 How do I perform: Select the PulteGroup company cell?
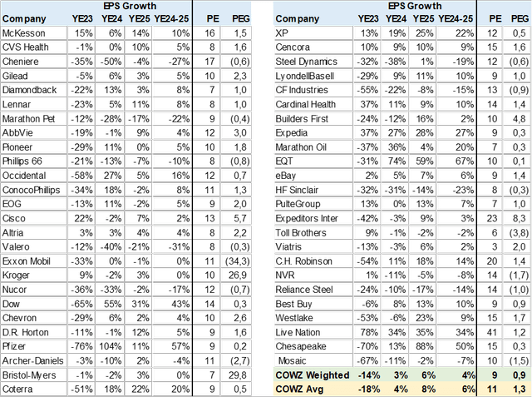(x=313, y=204)
